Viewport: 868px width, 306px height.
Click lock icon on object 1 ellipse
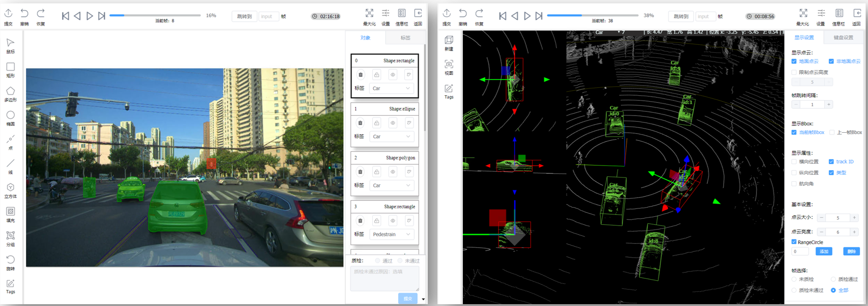377,123
